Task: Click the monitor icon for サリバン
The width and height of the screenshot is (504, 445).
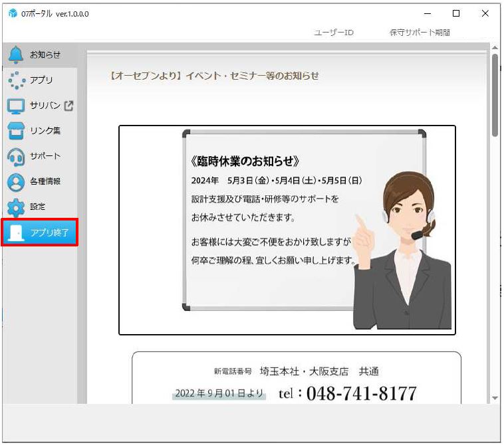Action: click(x=16, y=106)
